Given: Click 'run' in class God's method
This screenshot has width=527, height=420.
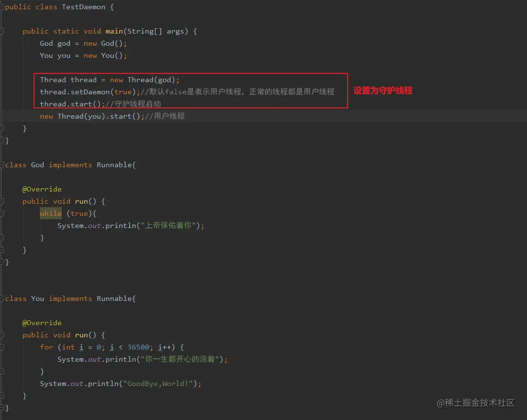Looking at the screenshot, I should point(81,201).
